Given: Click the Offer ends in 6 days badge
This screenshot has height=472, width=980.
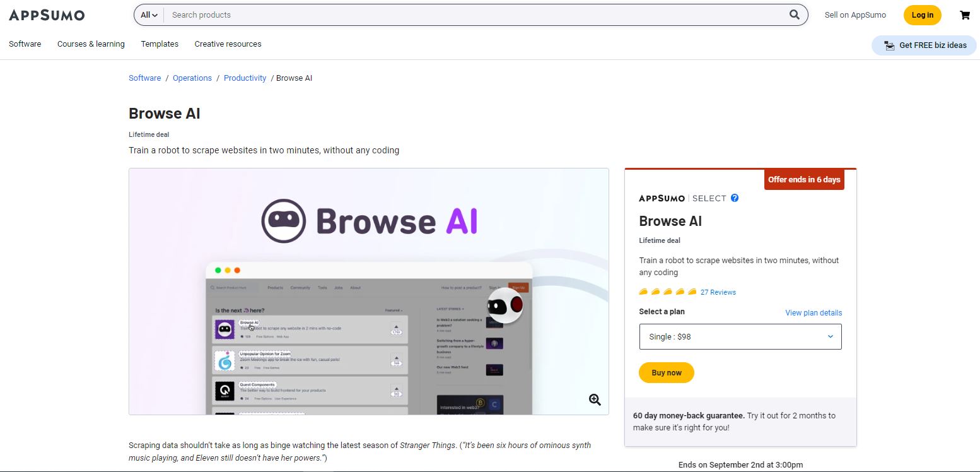Looking at the screenshot, I should coord(804,180).
